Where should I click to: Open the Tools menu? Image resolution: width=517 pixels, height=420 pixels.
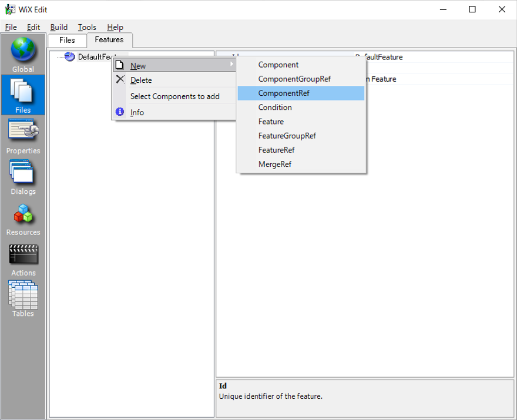[87, 28]
